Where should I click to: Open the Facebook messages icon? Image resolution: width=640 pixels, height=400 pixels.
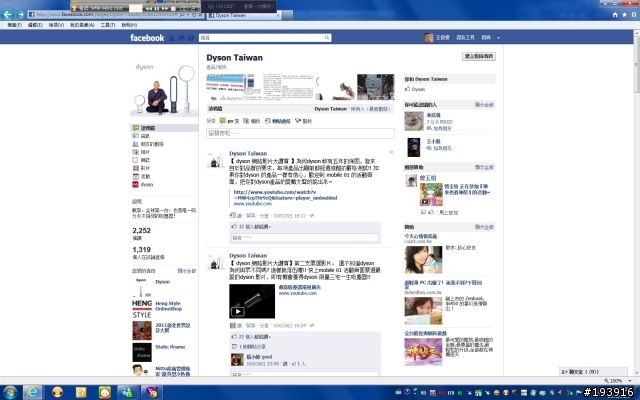pyautogui.click(x=181, y=38)
